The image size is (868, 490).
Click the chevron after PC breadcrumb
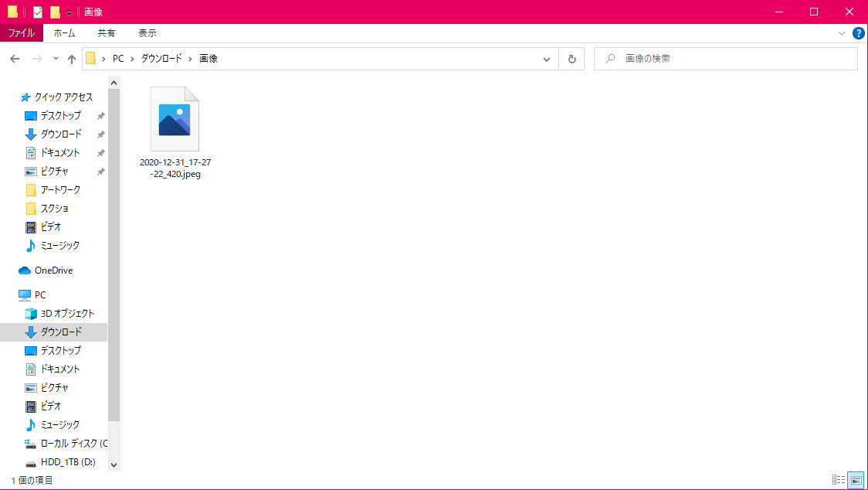[132, 59]
